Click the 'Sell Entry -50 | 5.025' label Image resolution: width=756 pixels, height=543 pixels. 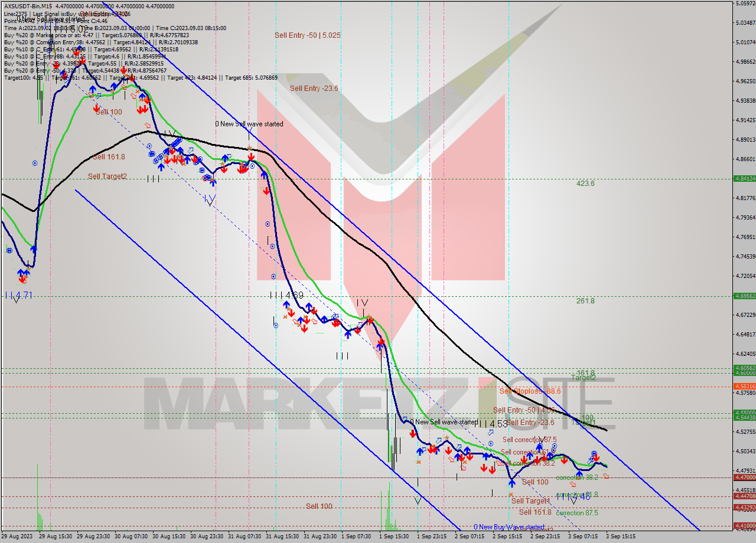coord(307,35)
